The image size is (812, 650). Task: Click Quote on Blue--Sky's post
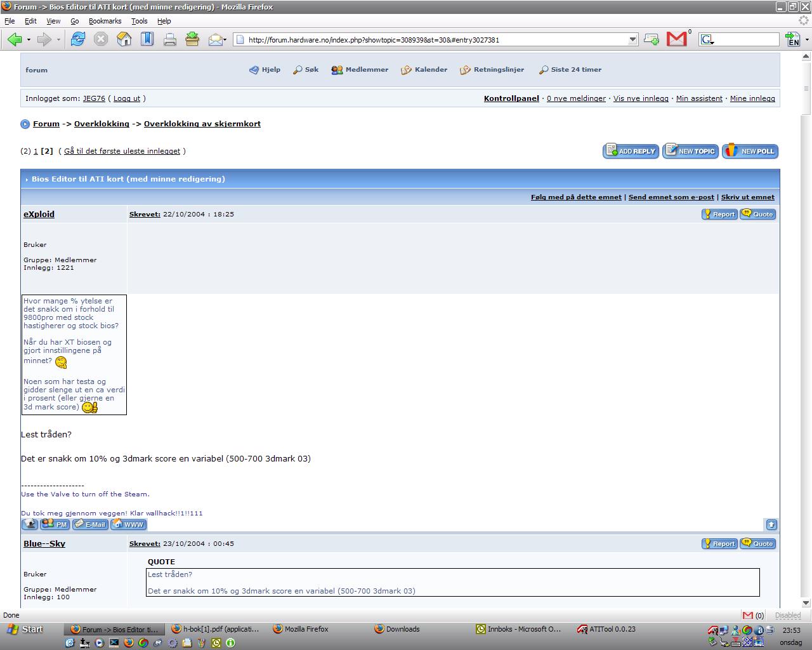coord(757,543)
